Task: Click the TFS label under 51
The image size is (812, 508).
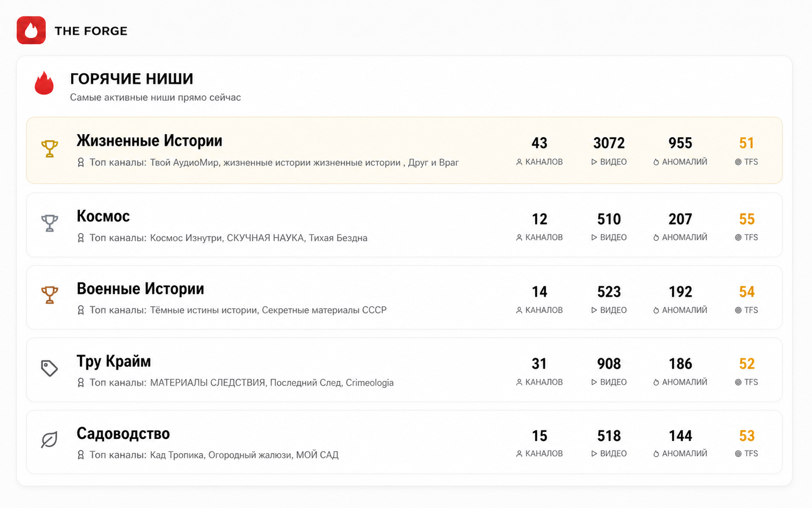Action: click(x=751, y=162)
